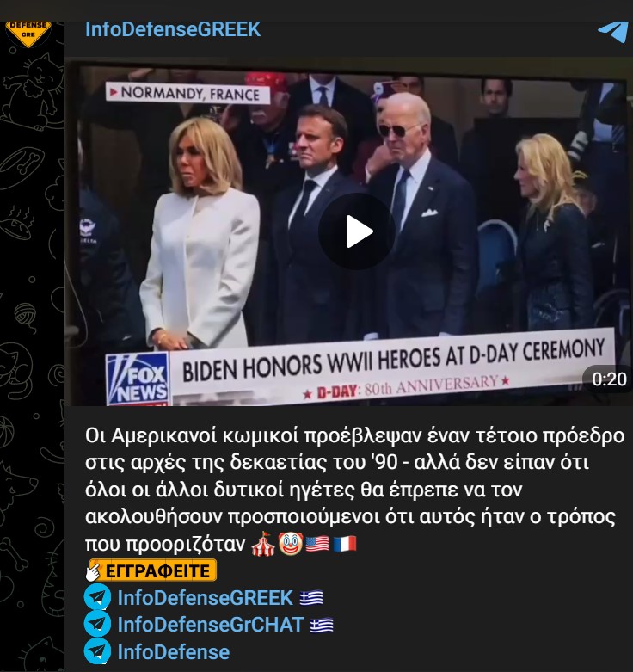Click the Greek message text paragraph
633x672 pixels.
coord(354,489)
